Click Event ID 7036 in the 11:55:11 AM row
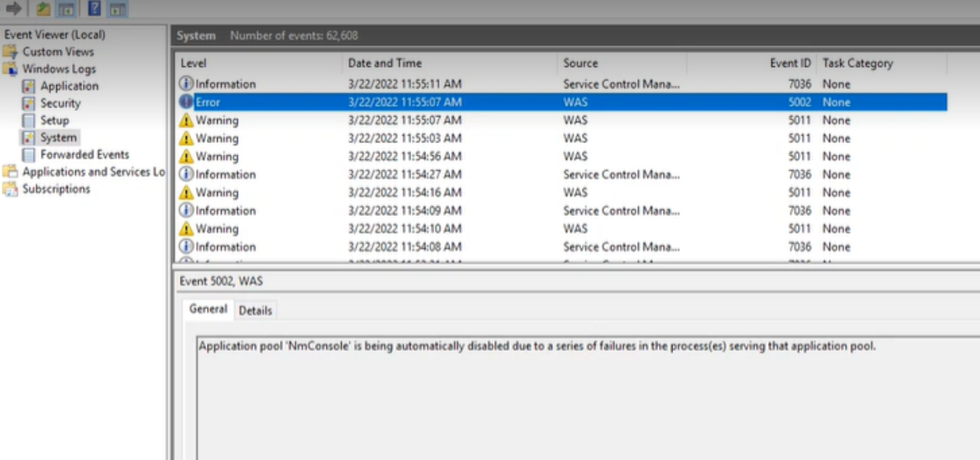 pos(800,84)
